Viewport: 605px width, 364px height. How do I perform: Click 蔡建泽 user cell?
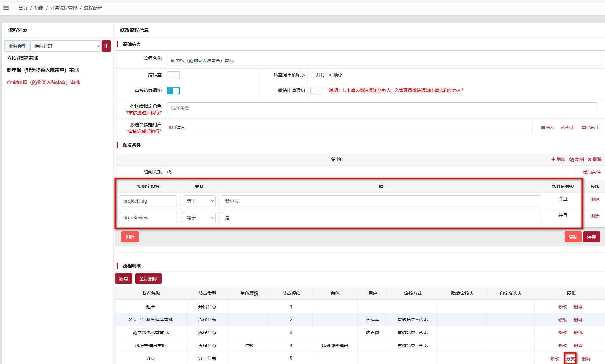click(x=372, y=319)
